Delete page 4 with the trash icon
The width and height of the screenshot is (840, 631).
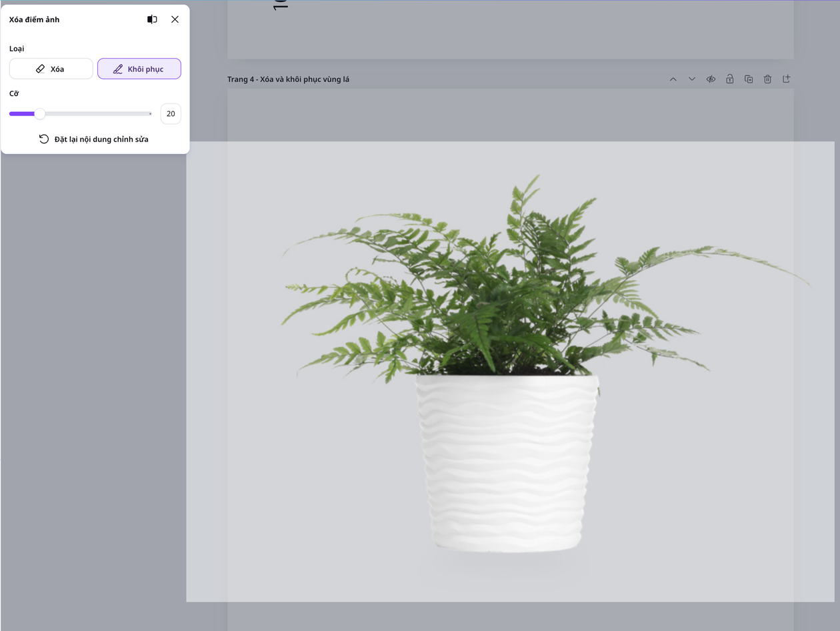[767, 79]
